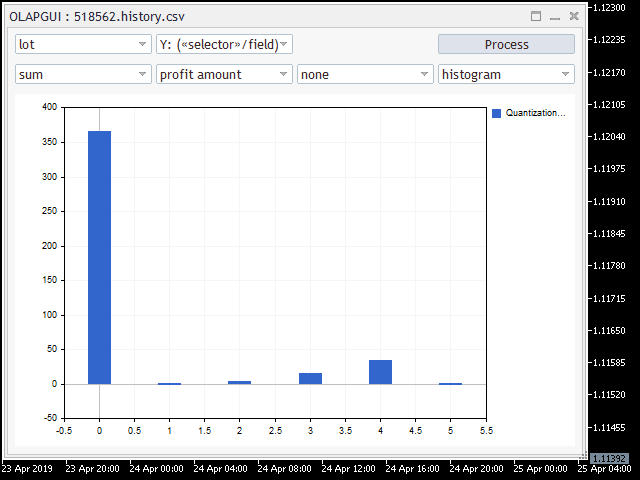Viewport: 640px width, 480px height.
Task: Click the small bar at lot 5
Action: (451, 384)
